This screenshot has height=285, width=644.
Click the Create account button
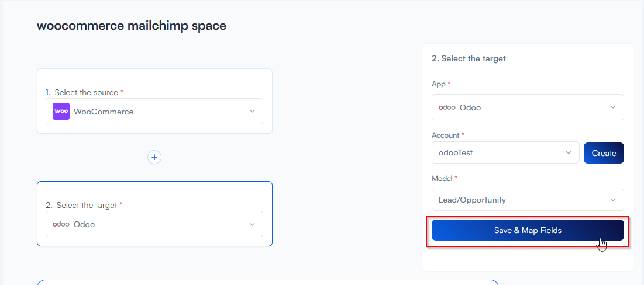coord(604,153)
